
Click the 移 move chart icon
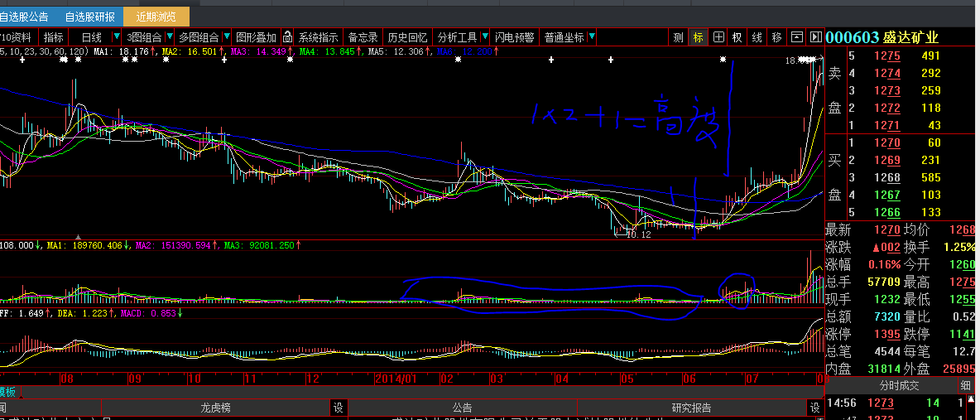pos(776,37)
